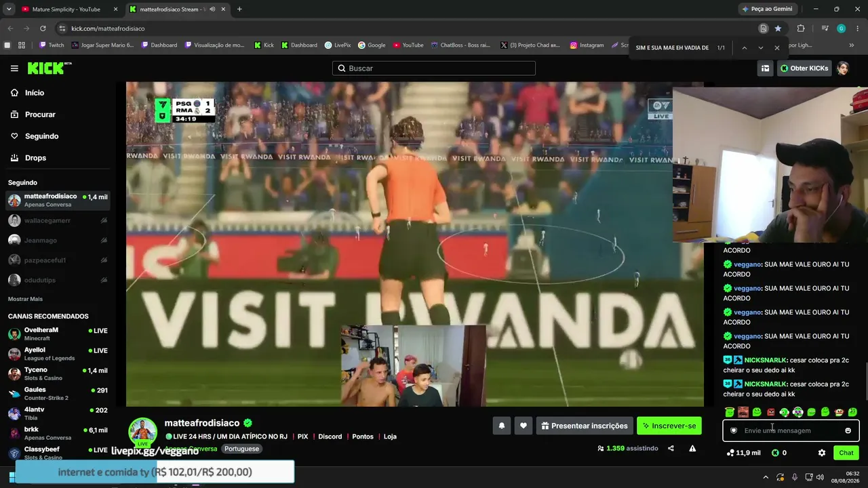
Task: Open the ChatBoss bookmark
Action: pyautogui.click(x=460, y=45)
